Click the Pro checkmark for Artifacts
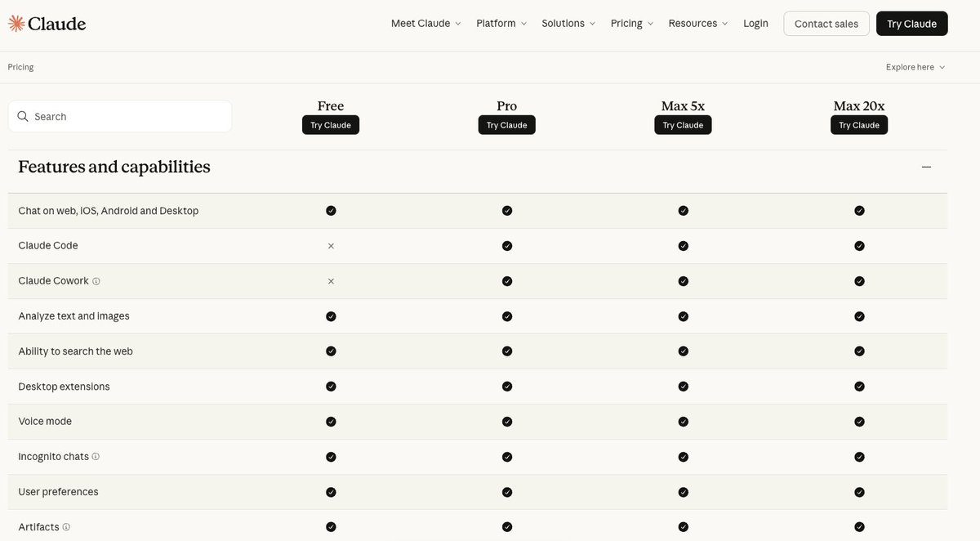Viewport: 980px width, 541px height. 507,527
